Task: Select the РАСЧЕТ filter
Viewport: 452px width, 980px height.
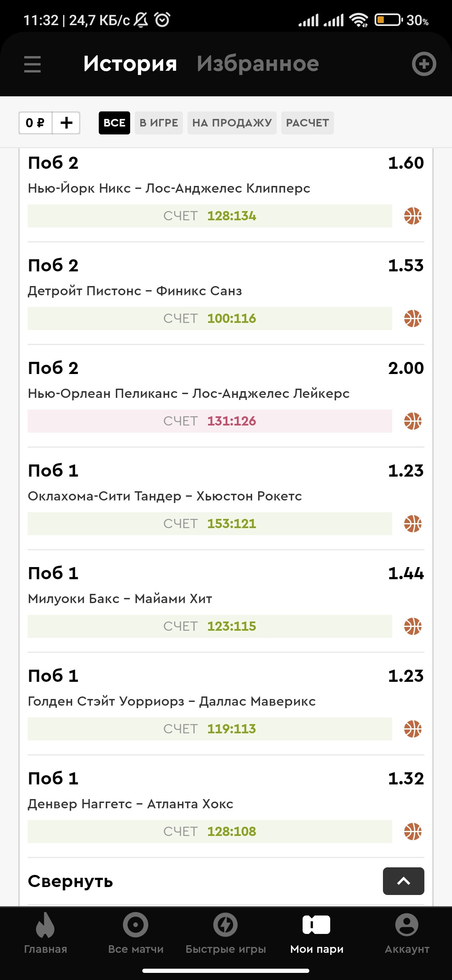Action: pyautogui.click(x=308, y=123)
